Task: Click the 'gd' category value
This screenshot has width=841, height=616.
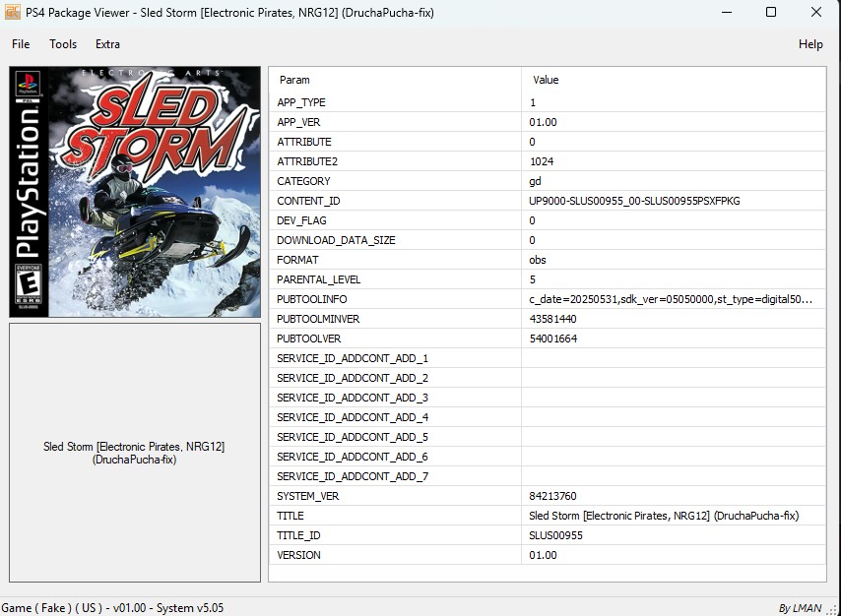Action: 536,181
